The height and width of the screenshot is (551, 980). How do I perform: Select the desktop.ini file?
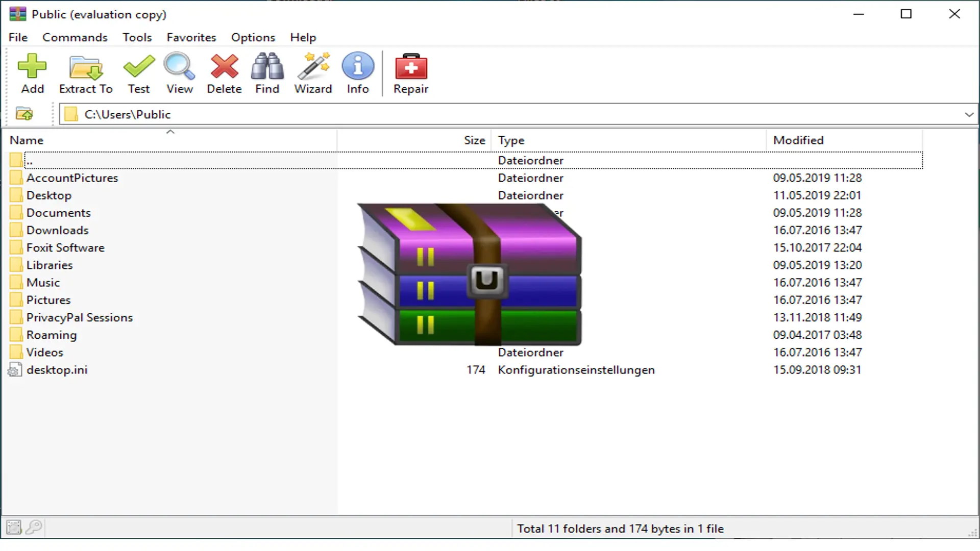coord(56,369)
